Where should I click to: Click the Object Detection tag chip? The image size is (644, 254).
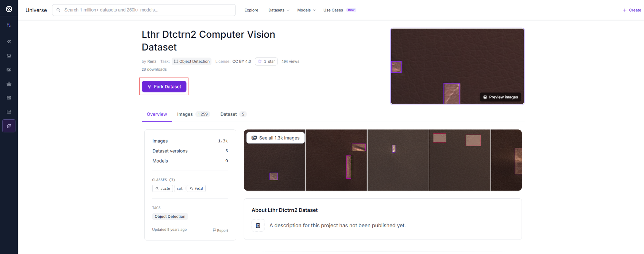point(170,216)
